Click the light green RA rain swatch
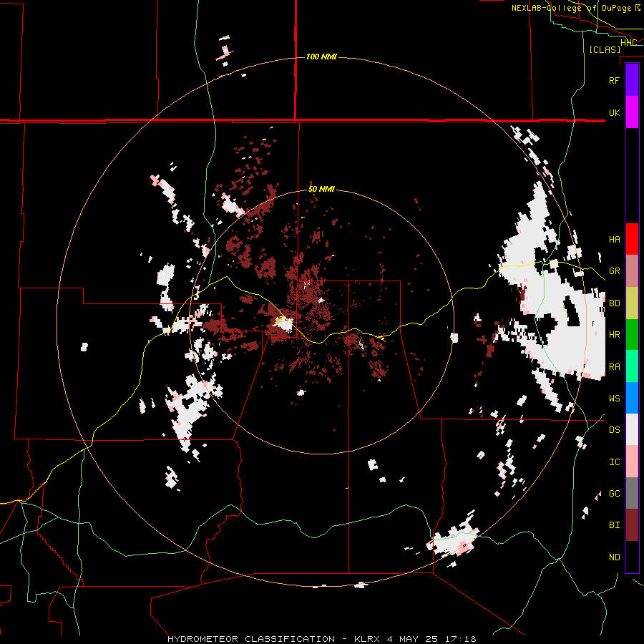The width and height of the screenshot is (644, 644). pos(632,366)
